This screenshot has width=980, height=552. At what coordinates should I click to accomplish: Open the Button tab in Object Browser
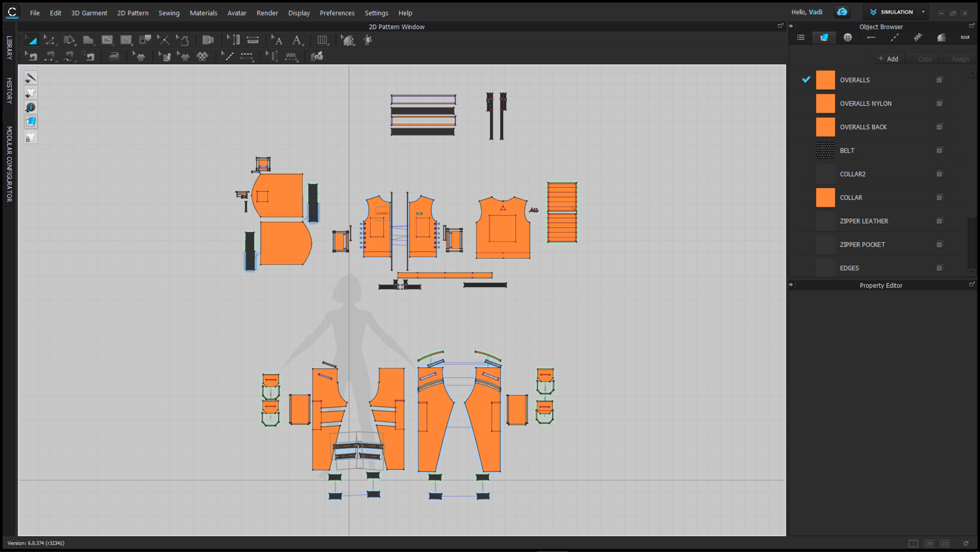pyautogui.click(x=848, y=38)
